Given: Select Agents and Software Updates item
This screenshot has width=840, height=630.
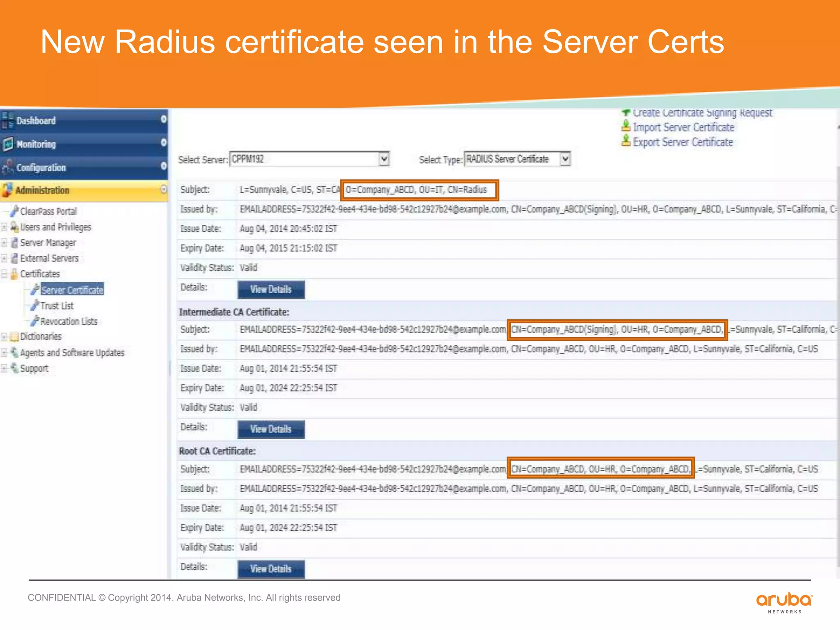Looking at the screenshot, I should pos(72,352).
